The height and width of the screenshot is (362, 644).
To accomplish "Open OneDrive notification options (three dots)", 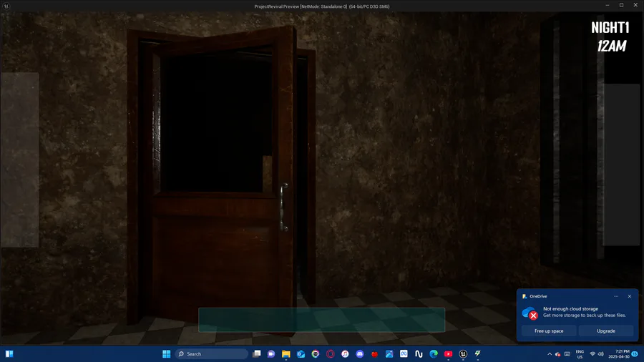I will click(x=616, y=296).
